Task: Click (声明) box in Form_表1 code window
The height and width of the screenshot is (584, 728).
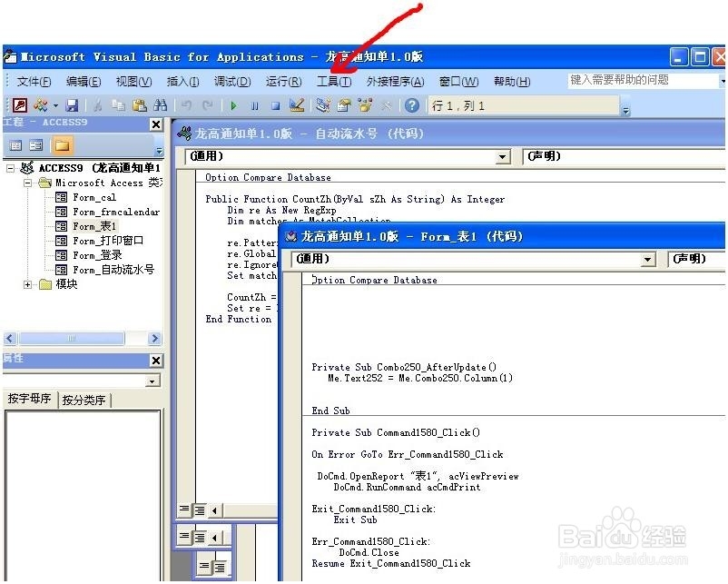Action: coord(696,259)
